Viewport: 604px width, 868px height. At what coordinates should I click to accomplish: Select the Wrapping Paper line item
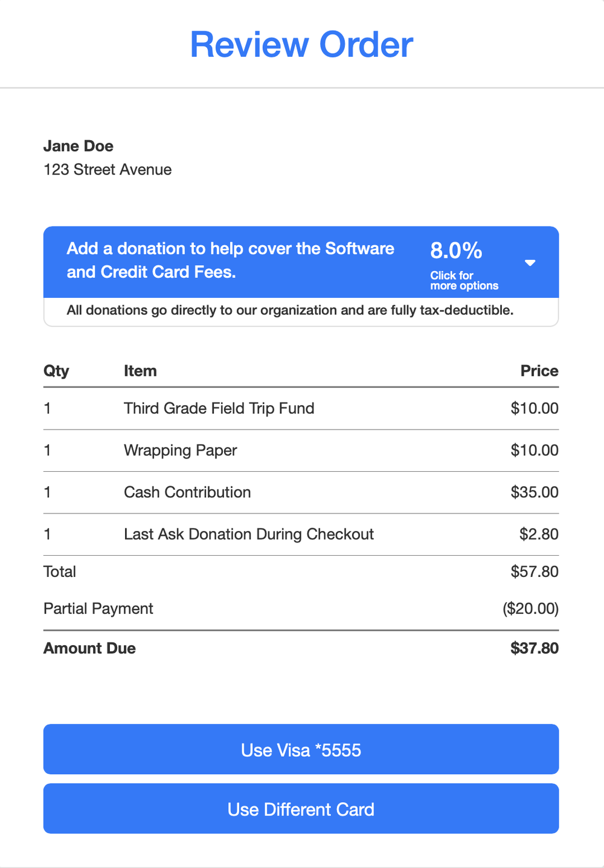[x=180, y=451]
